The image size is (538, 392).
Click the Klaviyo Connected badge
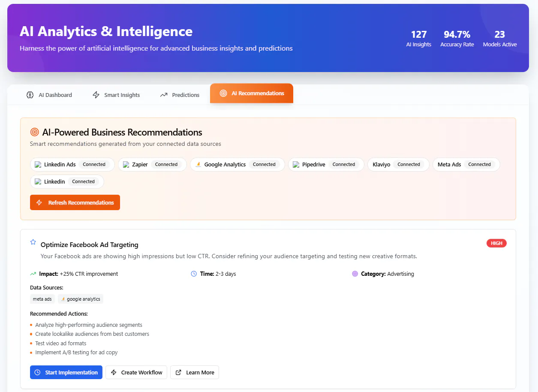coord(409,164)
